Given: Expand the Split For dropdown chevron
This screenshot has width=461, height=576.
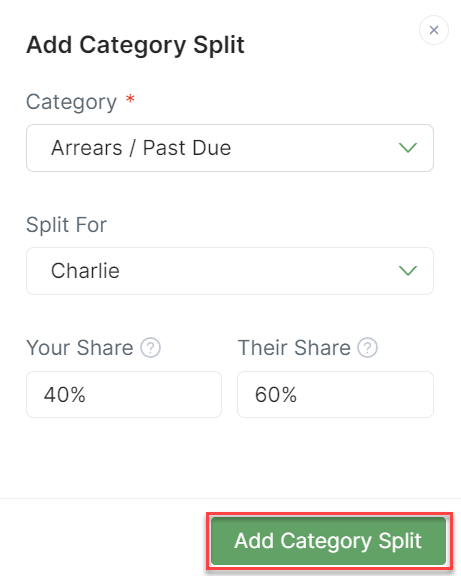Looking at the screenshot, I should pyautogui.click(x=408, y=271).
